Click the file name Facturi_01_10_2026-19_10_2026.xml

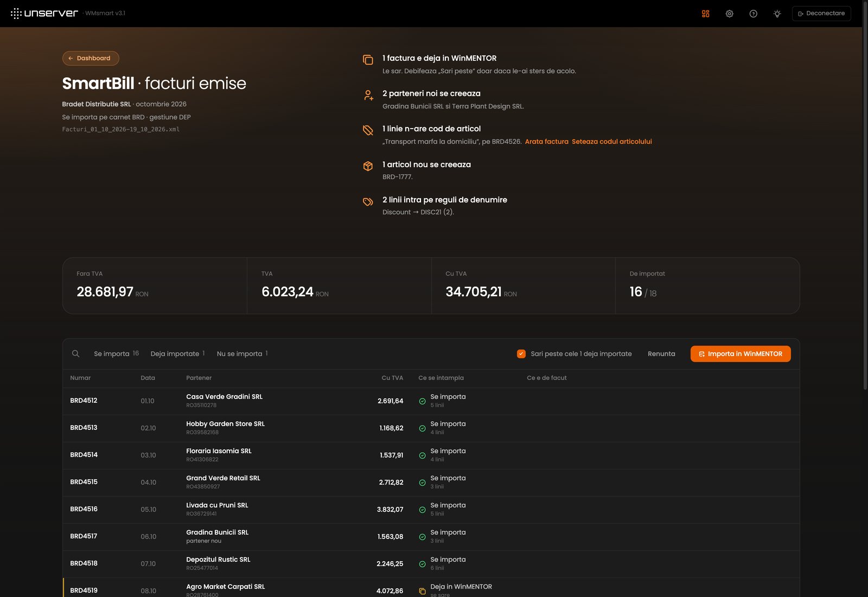[x=120, y=130]
